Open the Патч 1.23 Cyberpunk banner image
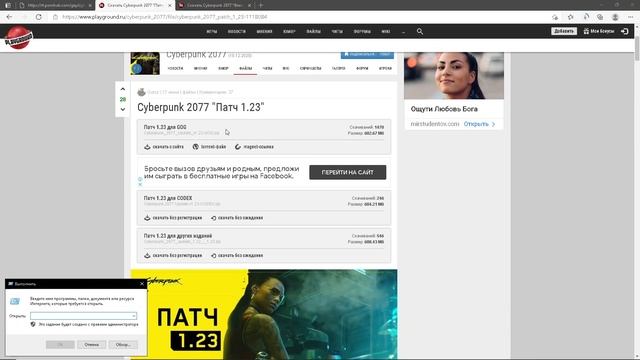 coord(264,314)
